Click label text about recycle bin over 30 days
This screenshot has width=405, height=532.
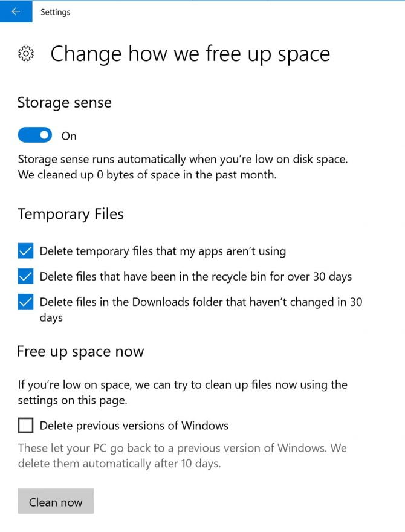click(196, 277)
